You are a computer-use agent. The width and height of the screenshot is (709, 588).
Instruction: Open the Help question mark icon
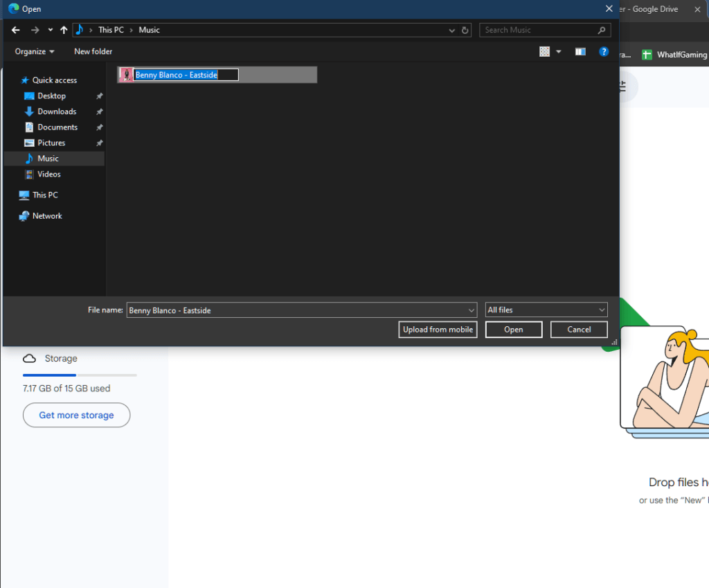604,51
